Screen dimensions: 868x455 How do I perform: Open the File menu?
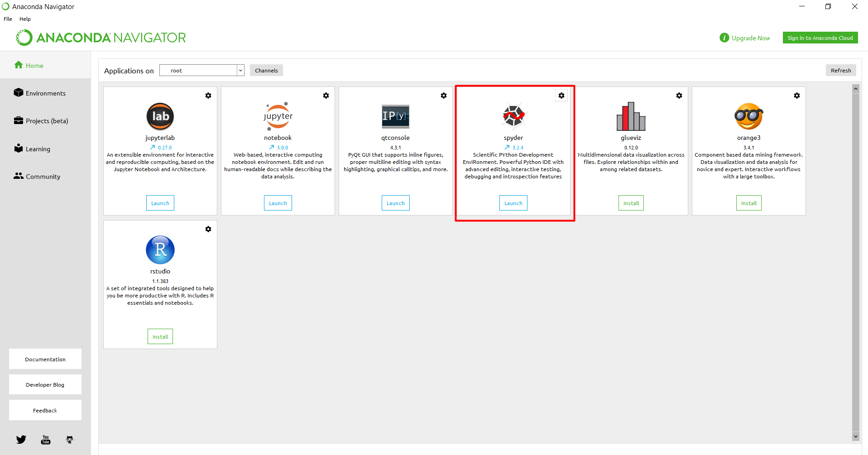(8, 19)
